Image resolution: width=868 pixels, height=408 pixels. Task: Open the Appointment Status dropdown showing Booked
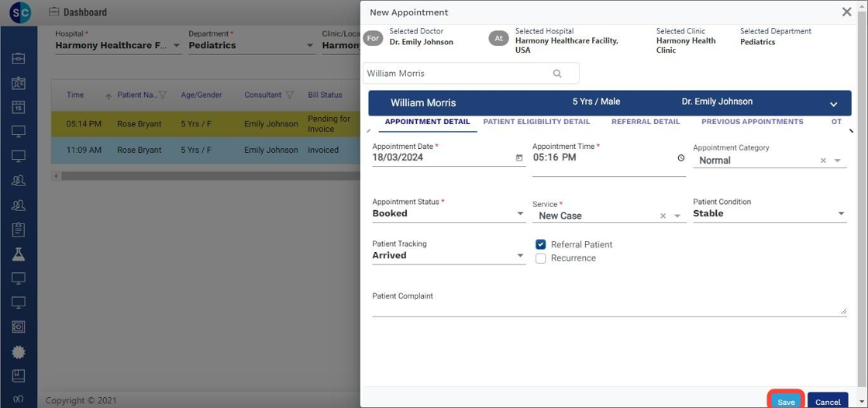pos(449,213)
